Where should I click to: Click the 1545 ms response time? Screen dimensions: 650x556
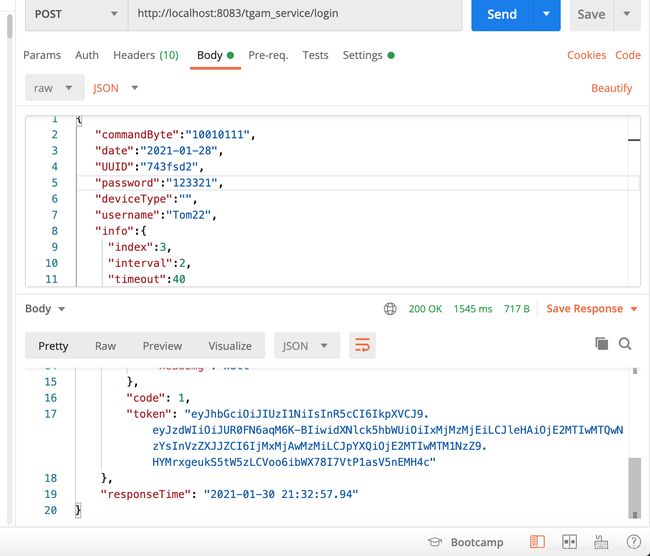coord(473,309)
